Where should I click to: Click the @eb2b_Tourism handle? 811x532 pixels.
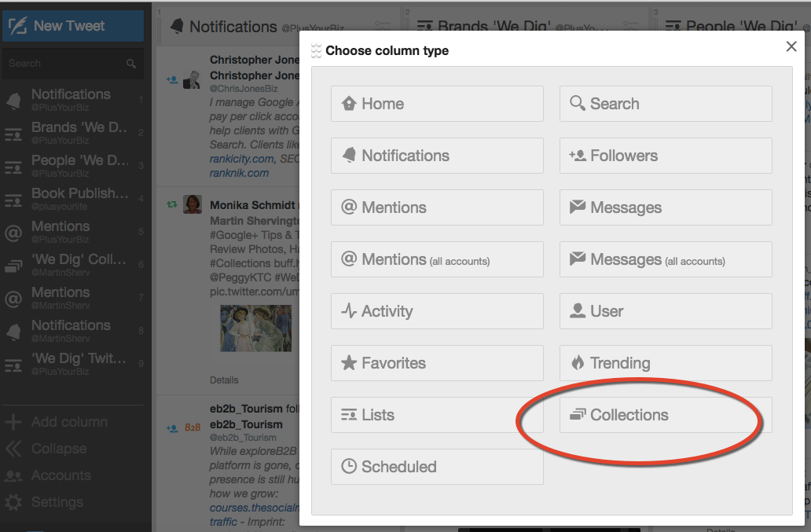pyautogui.click(x=243, y=438)
